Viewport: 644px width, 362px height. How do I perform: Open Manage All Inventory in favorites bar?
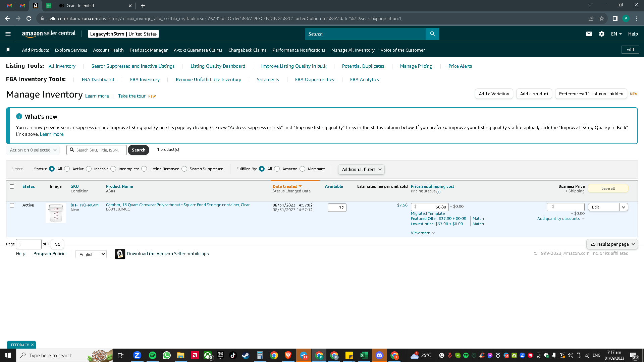pyautogui.click(x=353, y=50)
